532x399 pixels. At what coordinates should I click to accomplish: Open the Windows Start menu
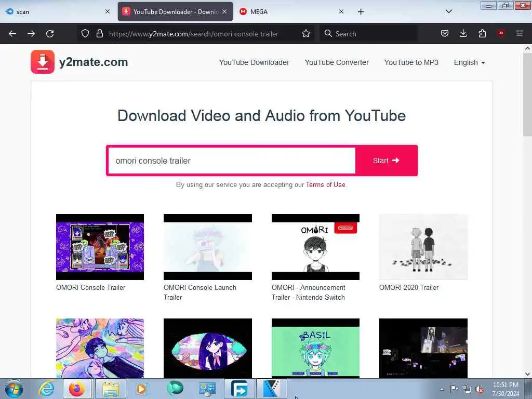(x=14, y=389)
